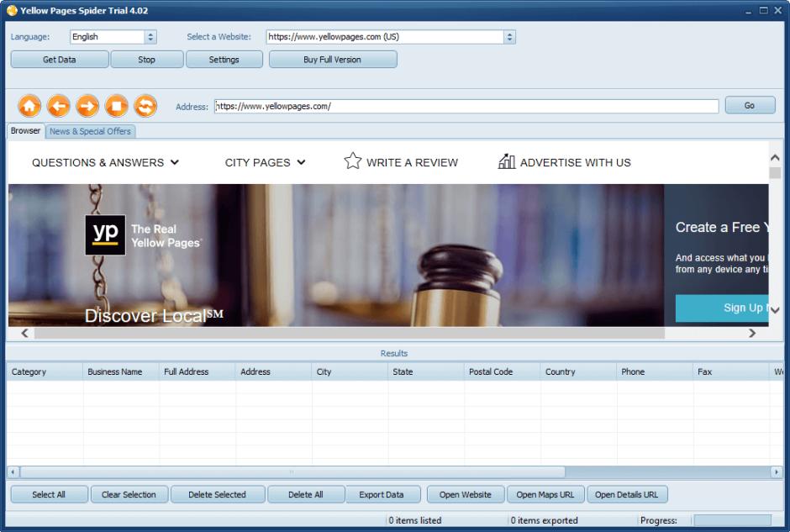The image size is (790, 532).
Task: Click the orange Back arrow icon
Action: click(59, 106)
